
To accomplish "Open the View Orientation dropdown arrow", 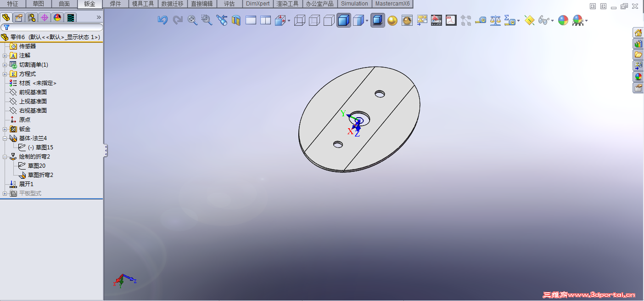I will (289, 21).
